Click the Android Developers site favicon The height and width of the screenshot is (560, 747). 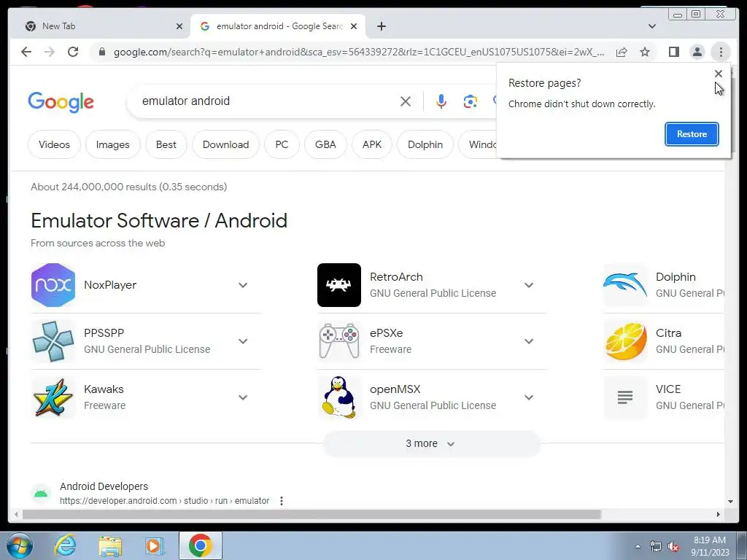click(41, 494)
